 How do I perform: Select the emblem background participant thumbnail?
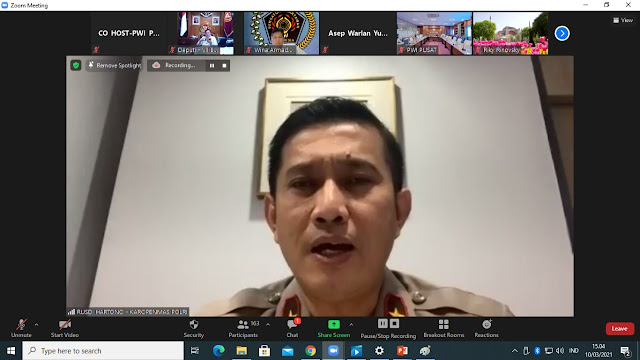[282, 33]
